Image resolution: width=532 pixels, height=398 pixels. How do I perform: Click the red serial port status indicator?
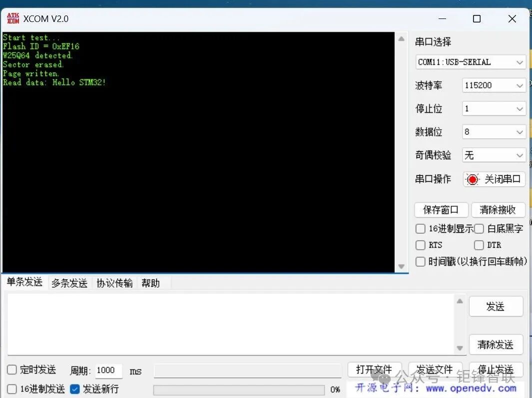click(472, 179)
